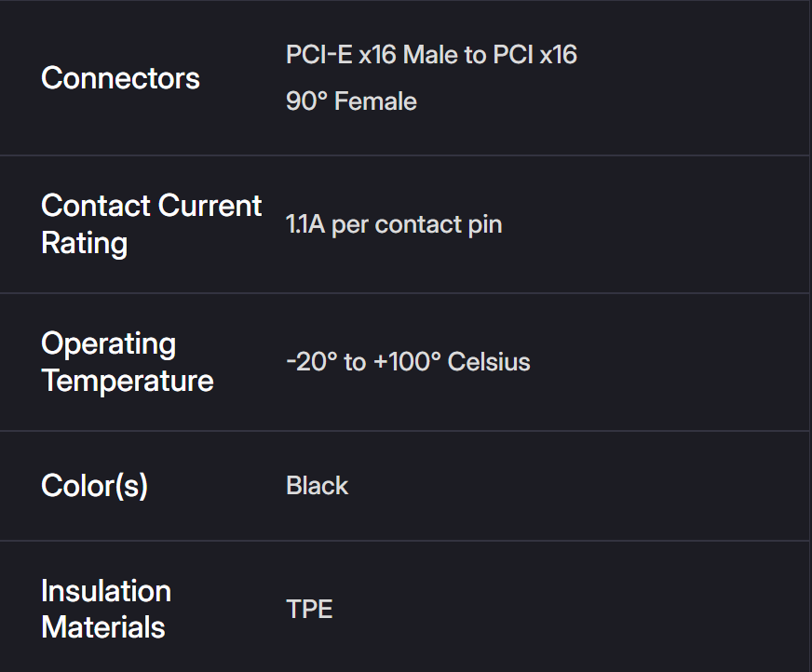Image resolution: width=812 pixels, height=672 pixels.
Task: Click the "Color(s)" label
Action: (x=94, y=486)
